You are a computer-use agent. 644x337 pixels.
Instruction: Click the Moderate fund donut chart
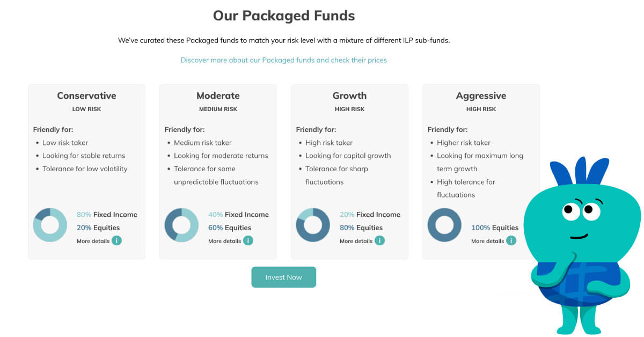click(181, 225)
